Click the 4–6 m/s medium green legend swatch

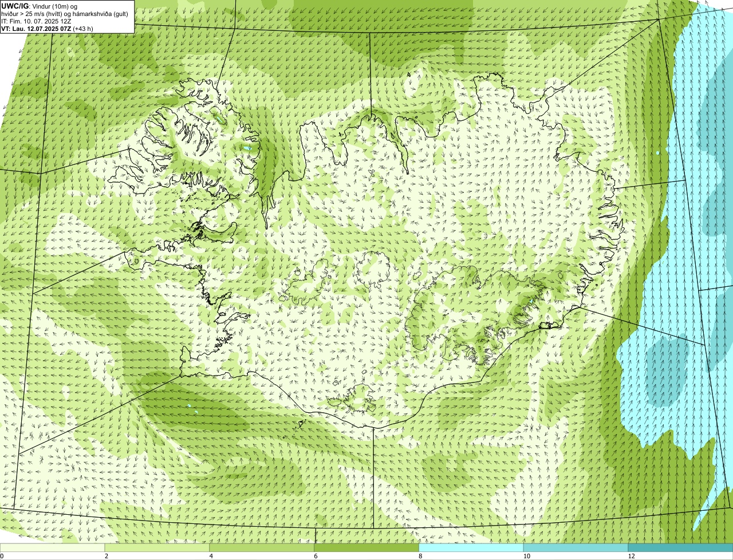(x=262, y=548)
